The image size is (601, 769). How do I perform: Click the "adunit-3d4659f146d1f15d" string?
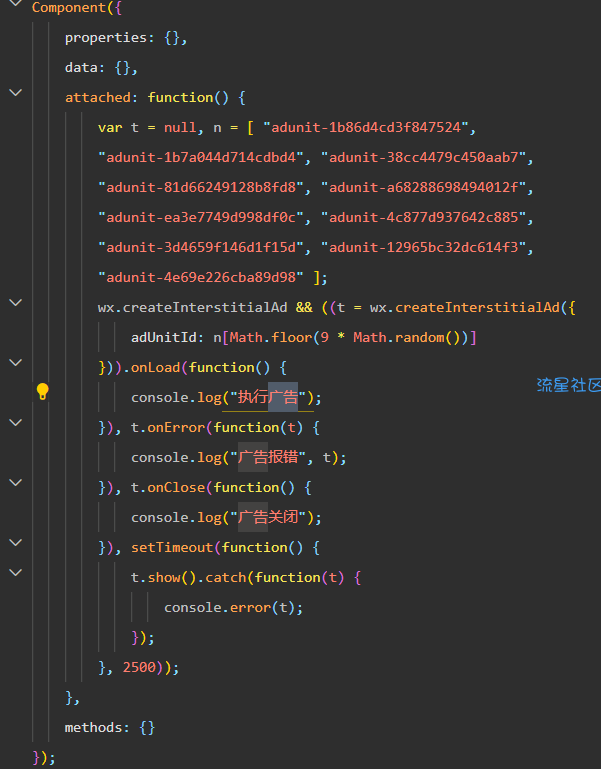point(201,247)
